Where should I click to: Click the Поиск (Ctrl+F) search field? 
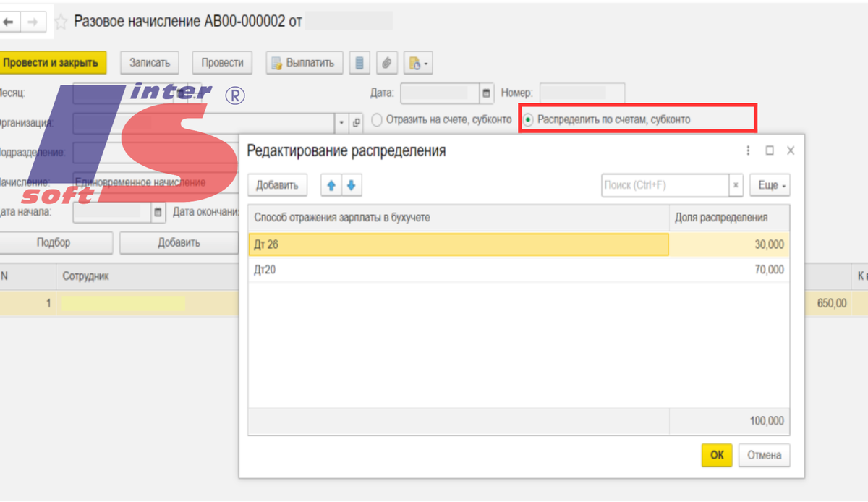coord(665,185)
